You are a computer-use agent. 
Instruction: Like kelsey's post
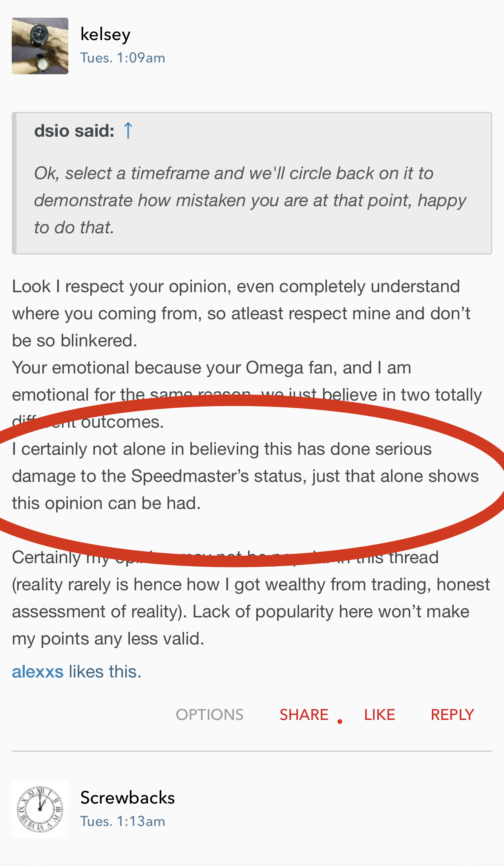(379, 715)
